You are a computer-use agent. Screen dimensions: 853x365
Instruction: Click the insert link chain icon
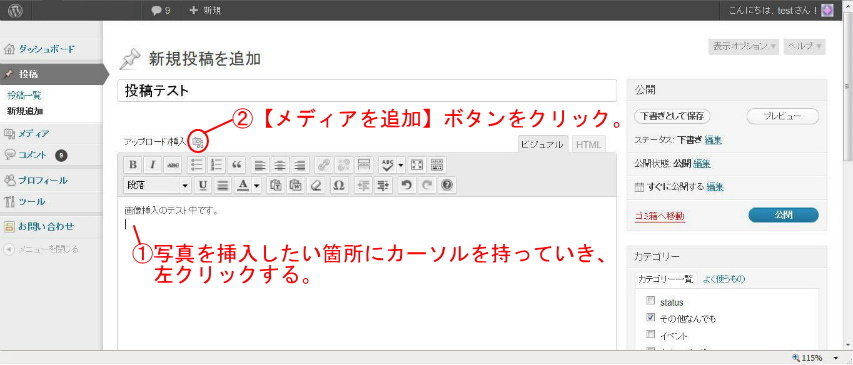[x=323, y=164]
